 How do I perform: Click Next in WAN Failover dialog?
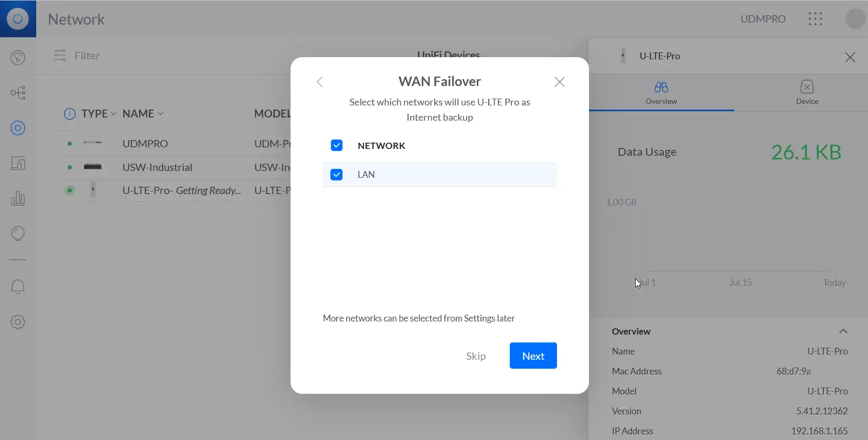pyautogui.click(x=533, y=356)
